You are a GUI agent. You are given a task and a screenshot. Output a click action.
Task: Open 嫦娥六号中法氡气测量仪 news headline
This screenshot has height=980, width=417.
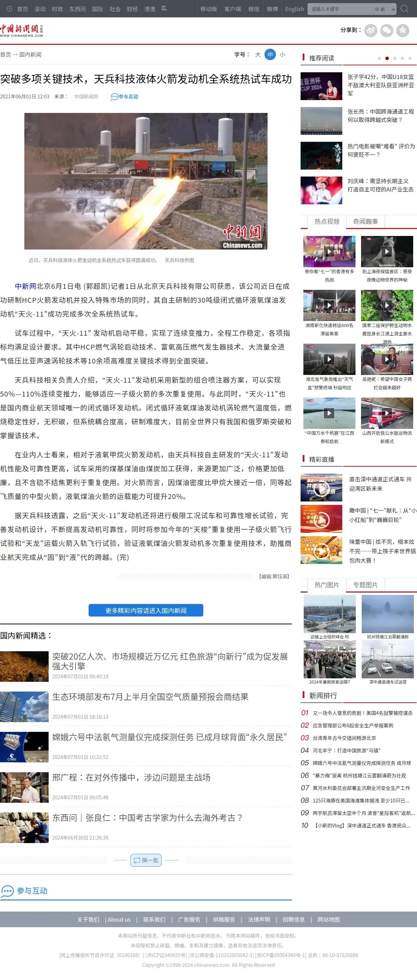[169, 737]
